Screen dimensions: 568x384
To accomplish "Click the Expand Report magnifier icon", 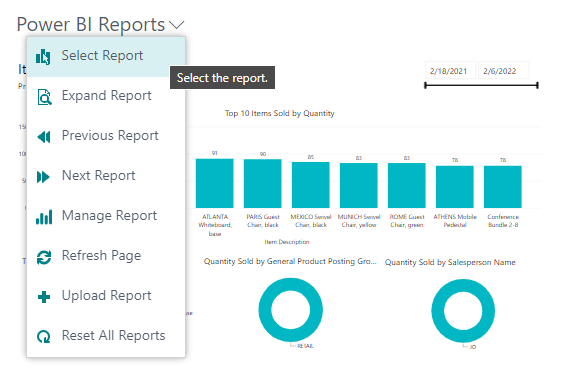I will pos(44,97).
